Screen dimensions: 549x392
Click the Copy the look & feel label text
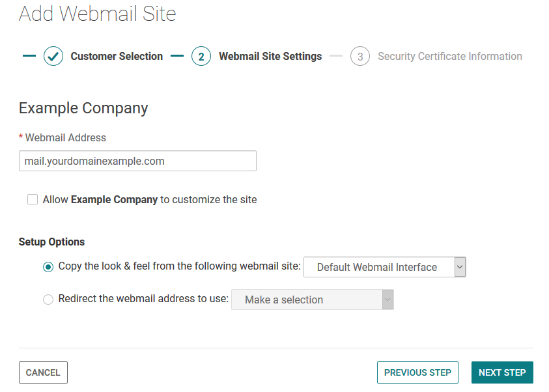click(179, 266)
